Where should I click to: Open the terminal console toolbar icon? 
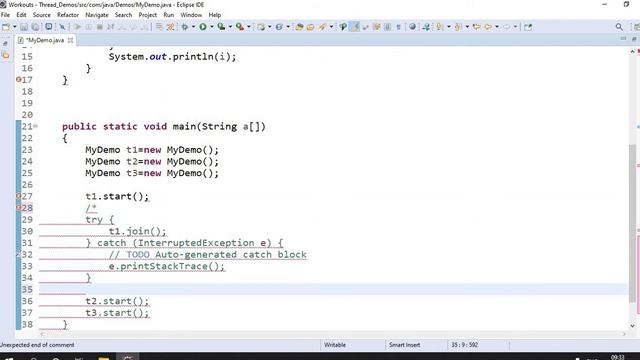[49, 27]
